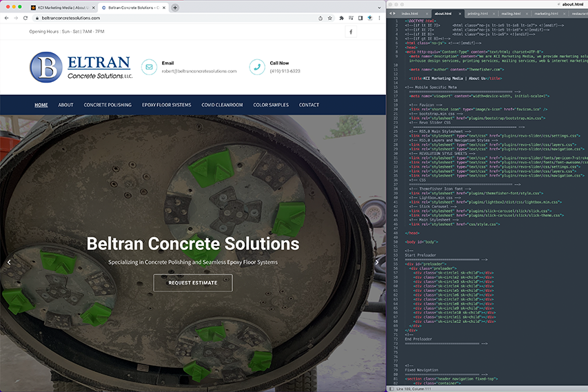Open the new tab plus button

click(x=175, y=8)
